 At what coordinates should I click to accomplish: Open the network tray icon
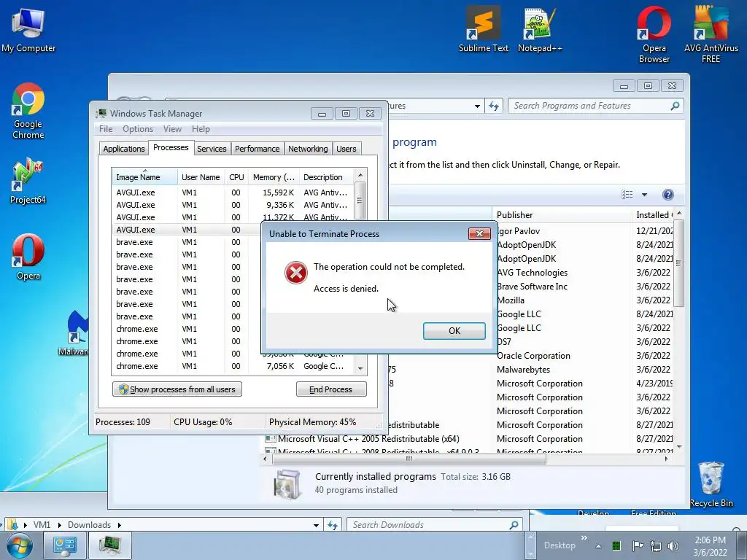656,545
